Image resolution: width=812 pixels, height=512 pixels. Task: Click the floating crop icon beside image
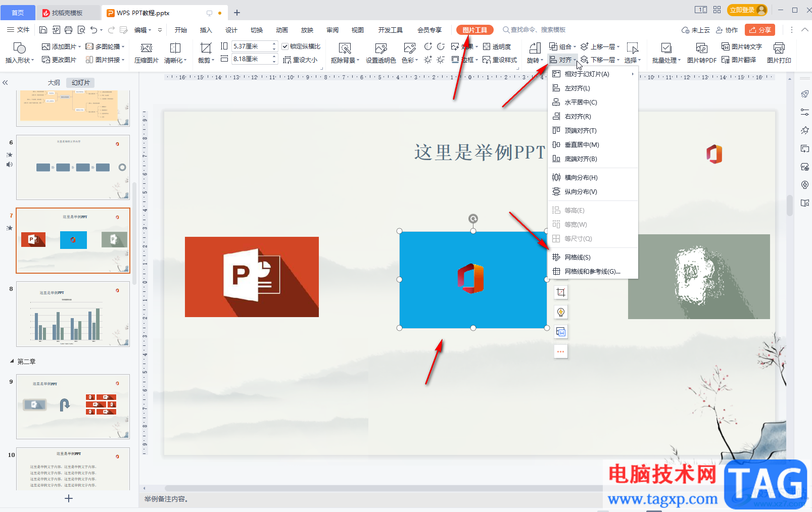pos(561,292)
